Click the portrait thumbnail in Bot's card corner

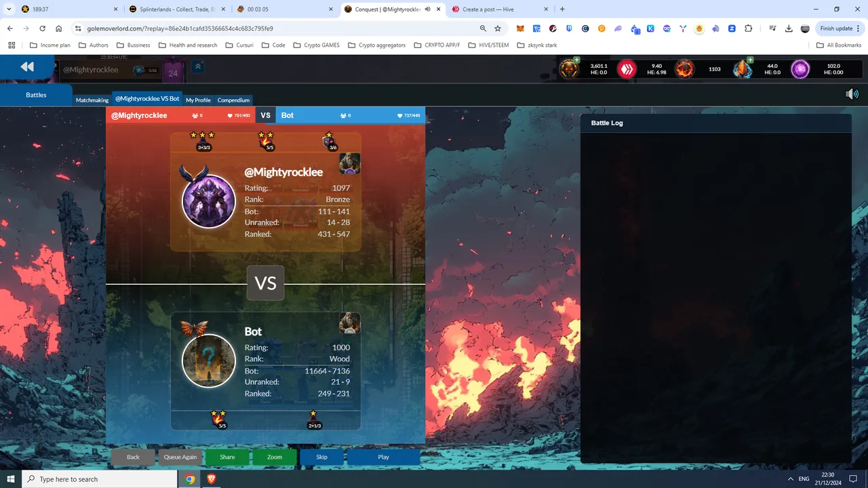350,323
